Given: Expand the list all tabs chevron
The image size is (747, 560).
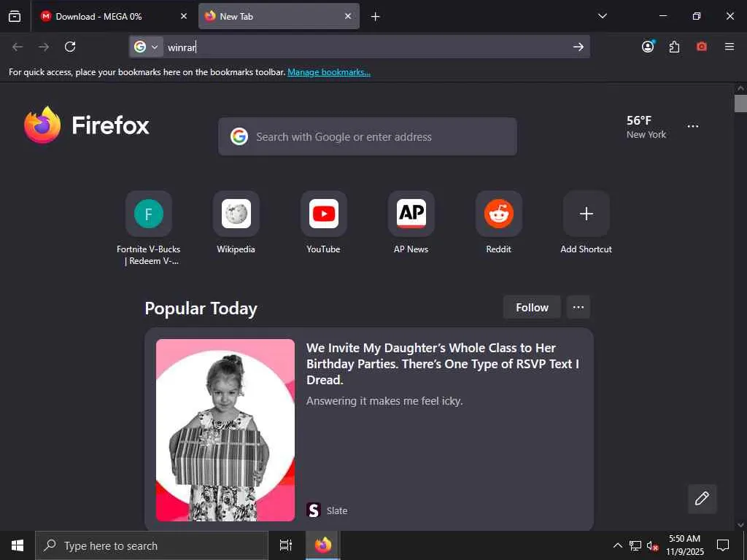Looking at the screenshot, I should [602, 16].
